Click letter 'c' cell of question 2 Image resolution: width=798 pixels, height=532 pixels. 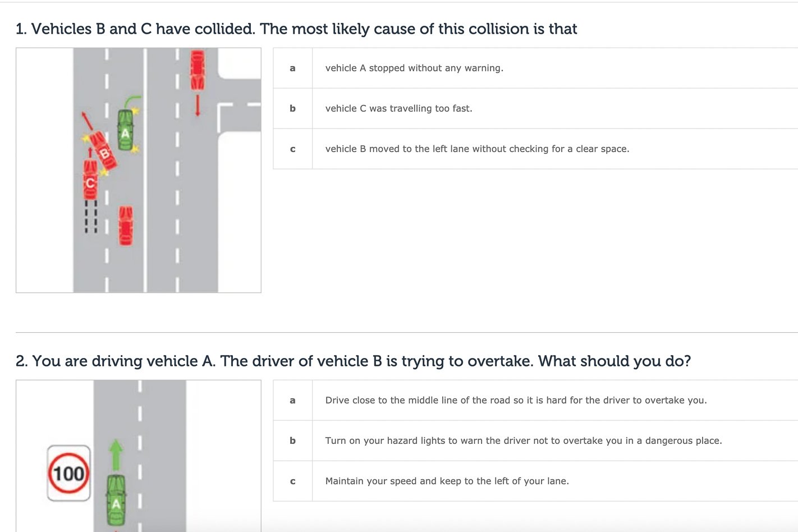tap(292, 481)
